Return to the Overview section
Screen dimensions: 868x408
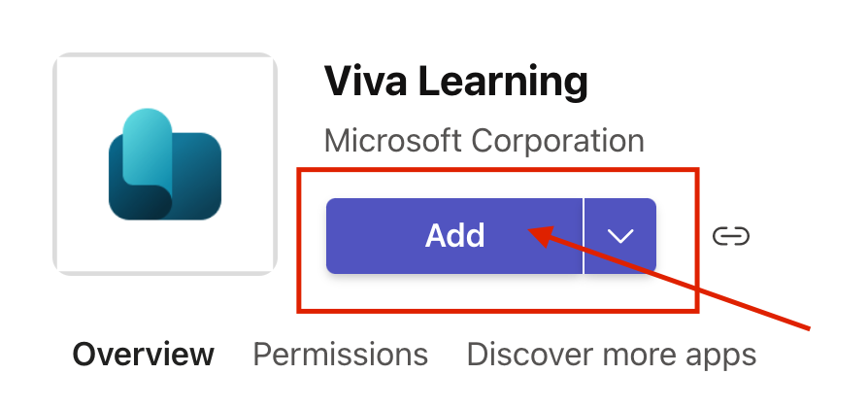(x=143, y=355)
